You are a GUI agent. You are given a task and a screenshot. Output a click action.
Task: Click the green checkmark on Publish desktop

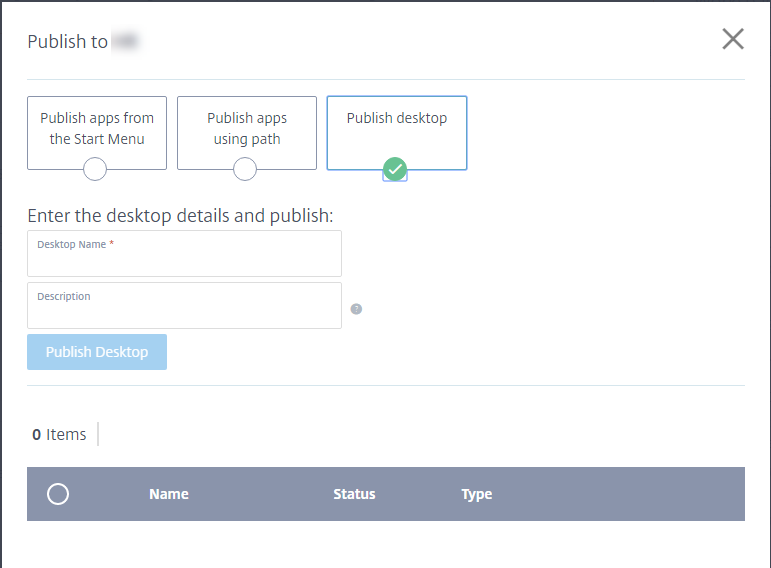[x=395, y=169]
